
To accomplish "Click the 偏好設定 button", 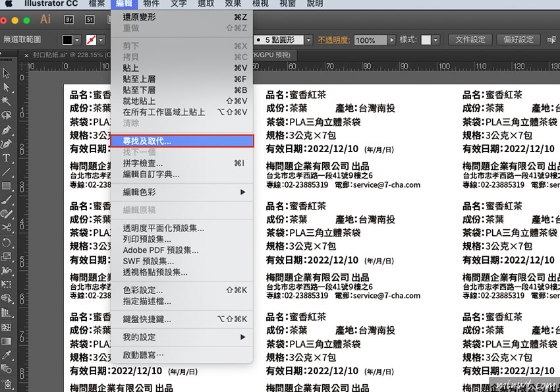I will click(x=518, y=40).
